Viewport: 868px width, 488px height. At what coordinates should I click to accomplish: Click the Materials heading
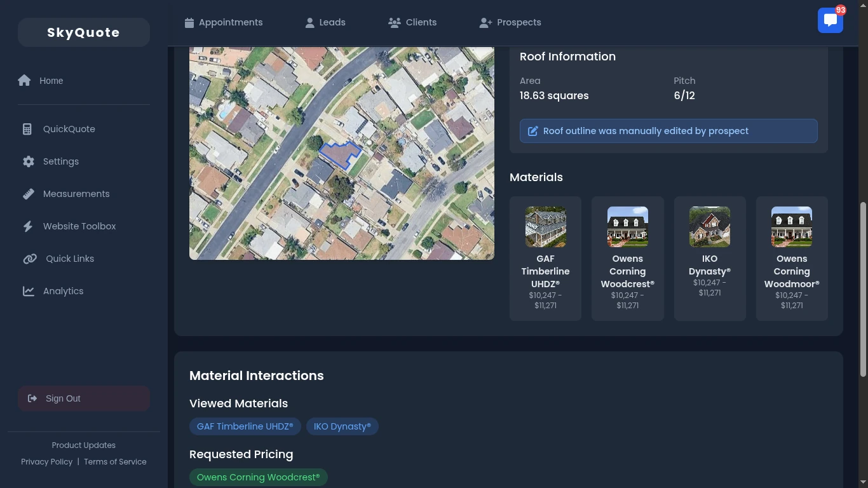[x=536, y=177]
